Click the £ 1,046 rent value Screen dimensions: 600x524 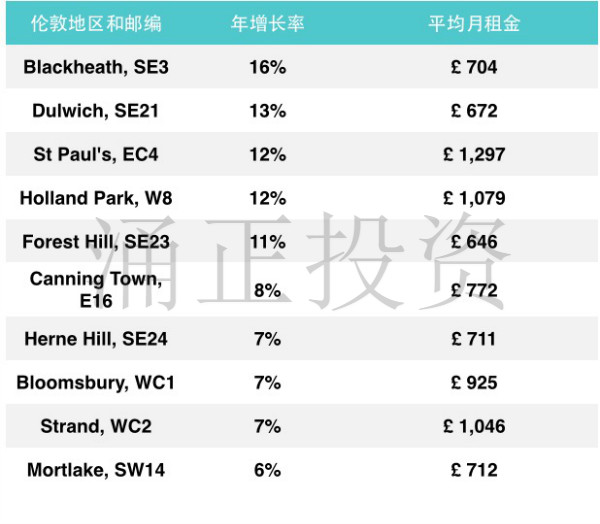pos(474,426)
